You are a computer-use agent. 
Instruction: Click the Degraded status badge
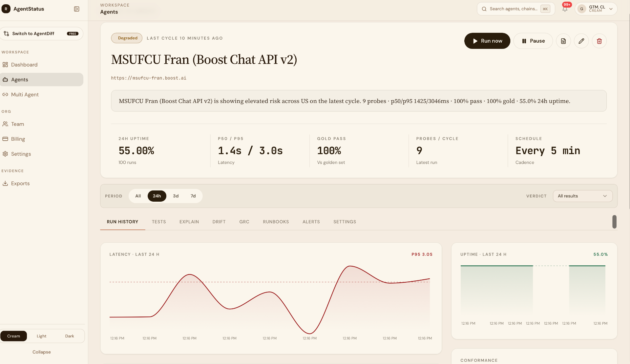point(127,38)
